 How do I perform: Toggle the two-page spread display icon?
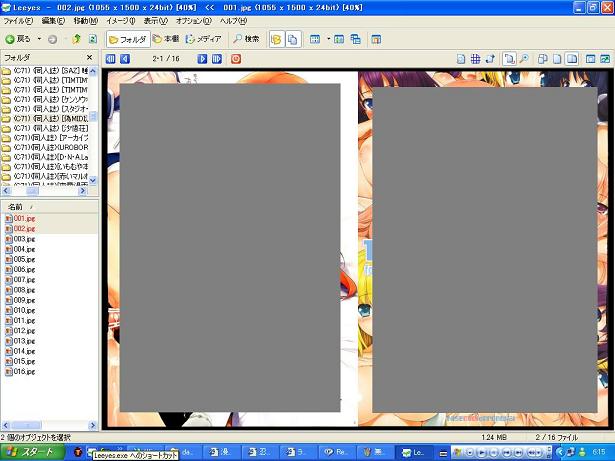(x=572, y=59)
